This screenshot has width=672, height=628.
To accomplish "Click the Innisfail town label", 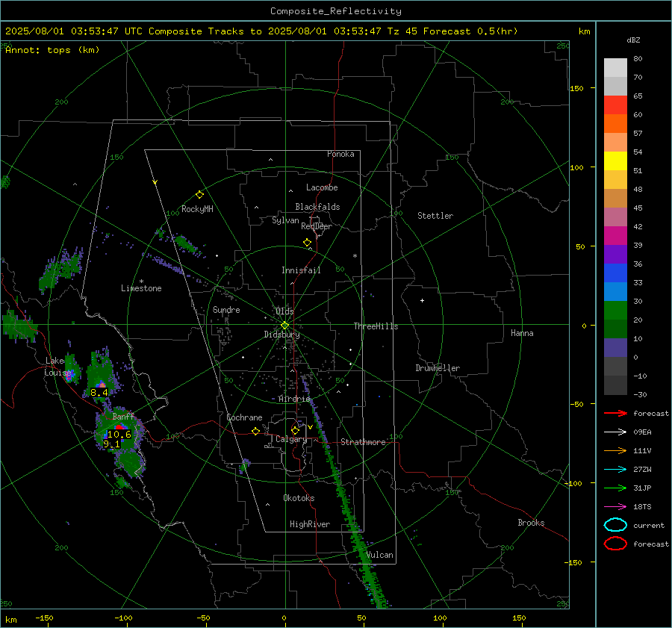I will 301,270.
